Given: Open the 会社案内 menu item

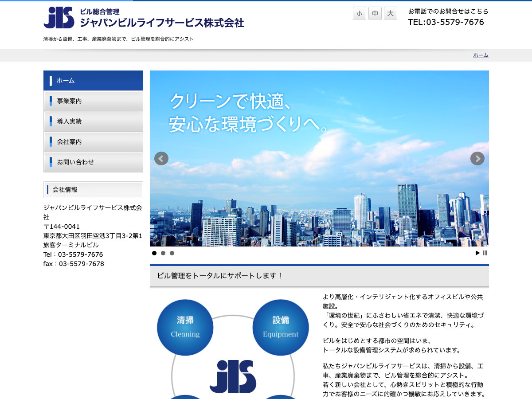Looking at the screenshot, I should [x=93, y=142].
